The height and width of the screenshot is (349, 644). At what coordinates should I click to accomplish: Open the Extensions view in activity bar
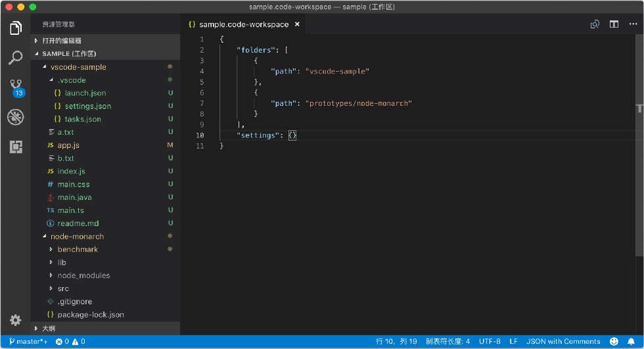coord(16,147)
